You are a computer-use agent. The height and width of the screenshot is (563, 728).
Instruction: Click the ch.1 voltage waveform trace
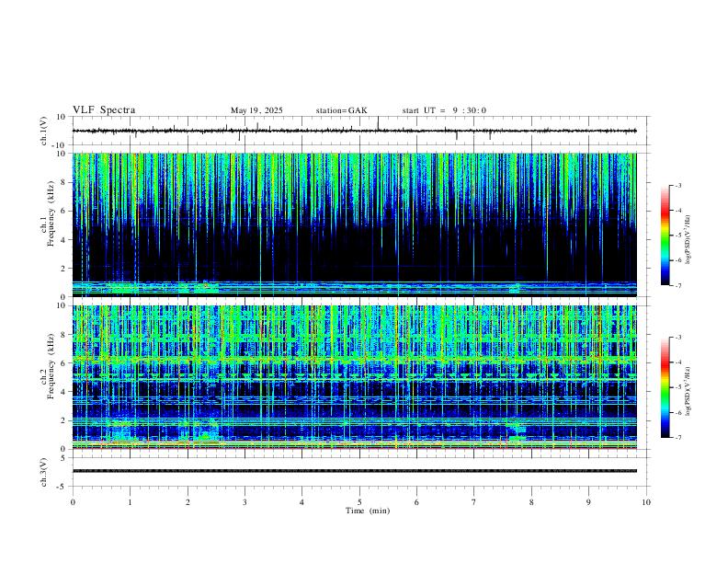[354, 131]
